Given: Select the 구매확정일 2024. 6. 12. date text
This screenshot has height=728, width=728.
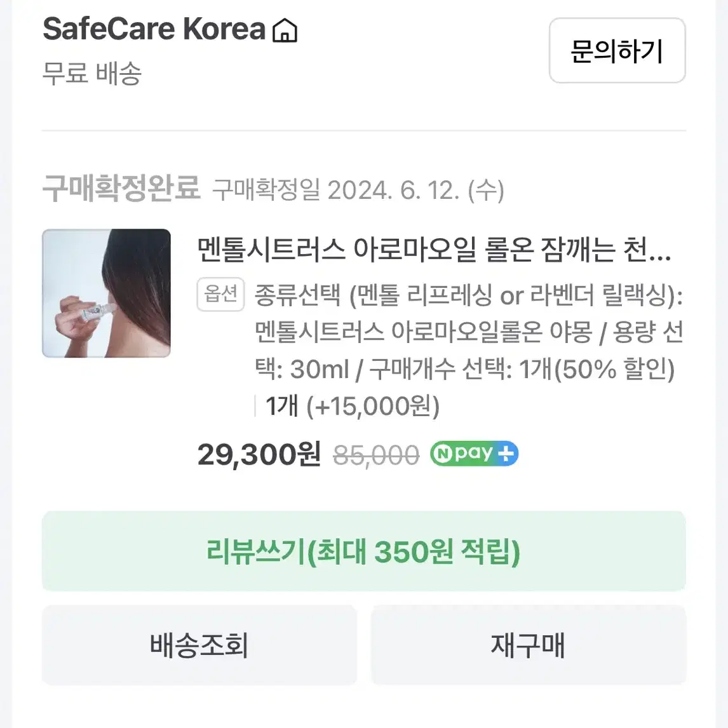Looking at the screenshot, I should tap(358, 191).
